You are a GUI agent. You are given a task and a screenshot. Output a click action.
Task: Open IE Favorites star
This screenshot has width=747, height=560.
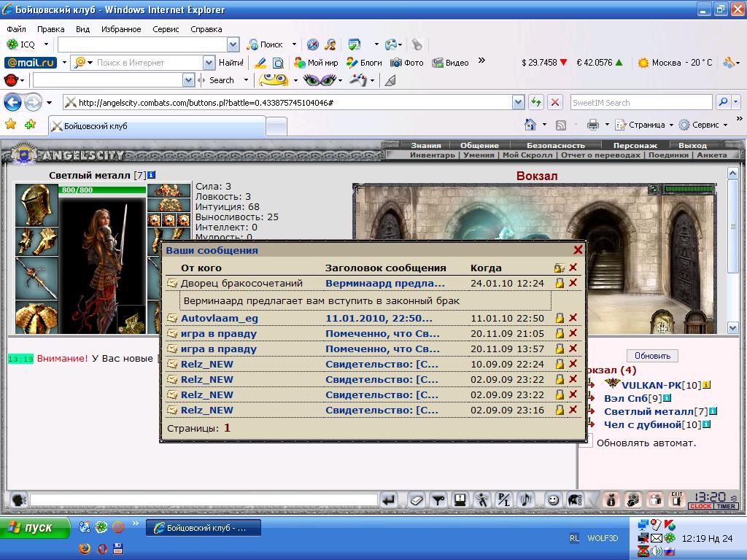point(10,125)
